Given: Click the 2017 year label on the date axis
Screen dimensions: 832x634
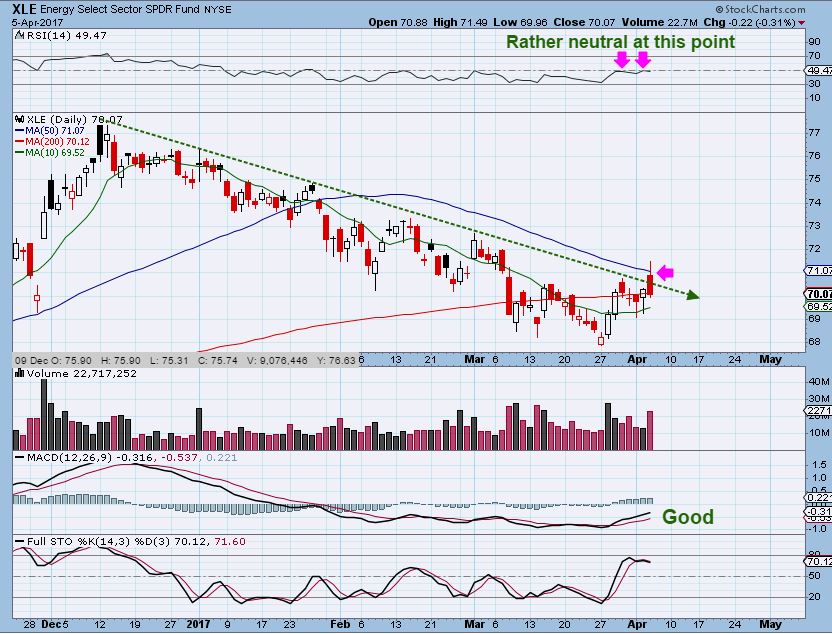Looking at the screenshot, I should (198, 624).
